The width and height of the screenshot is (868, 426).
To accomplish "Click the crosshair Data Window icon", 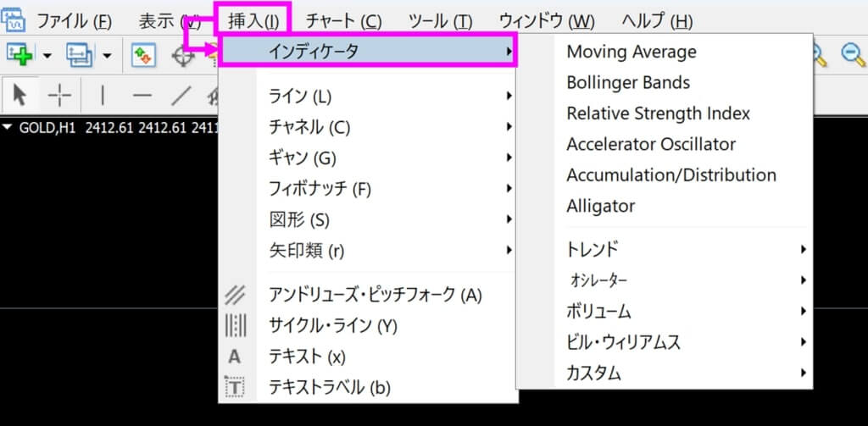I will [181, 56].
